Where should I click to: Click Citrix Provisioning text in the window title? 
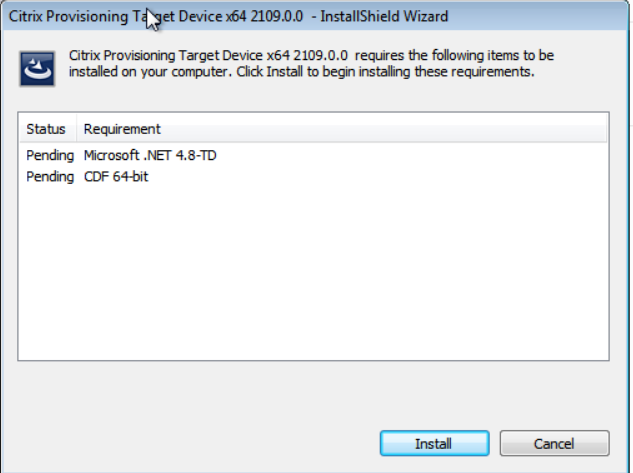click(x=68, y=17)
